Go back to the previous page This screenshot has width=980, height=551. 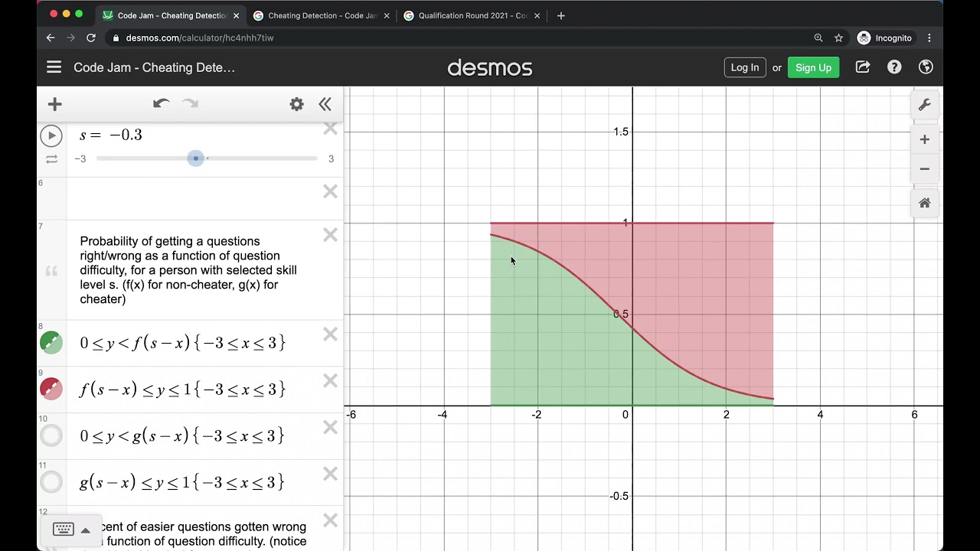click(x=51, y=37)
